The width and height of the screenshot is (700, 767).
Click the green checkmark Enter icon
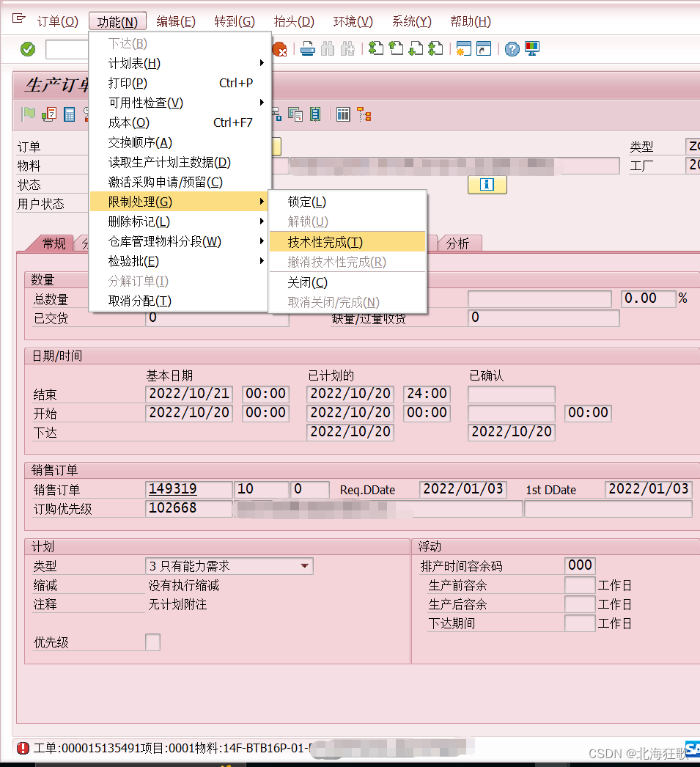[29, 49]
